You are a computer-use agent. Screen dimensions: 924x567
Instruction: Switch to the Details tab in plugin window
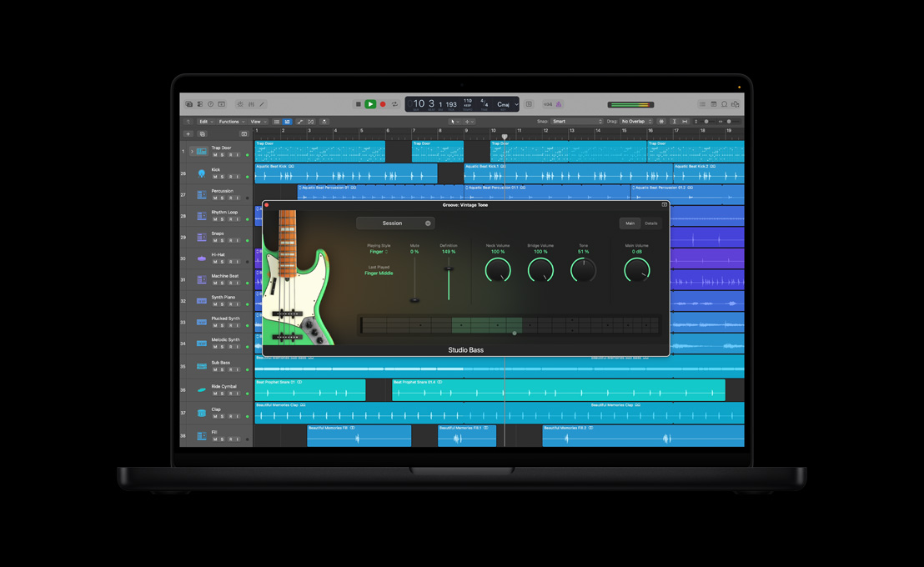pos(651,223)
